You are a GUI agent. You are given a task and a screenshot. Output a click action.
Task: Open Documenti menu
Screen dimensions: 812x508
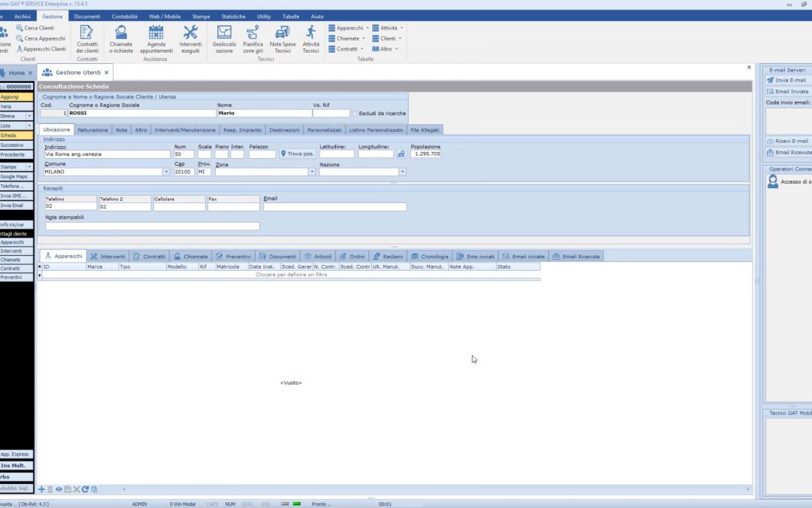tap(87, 17)
